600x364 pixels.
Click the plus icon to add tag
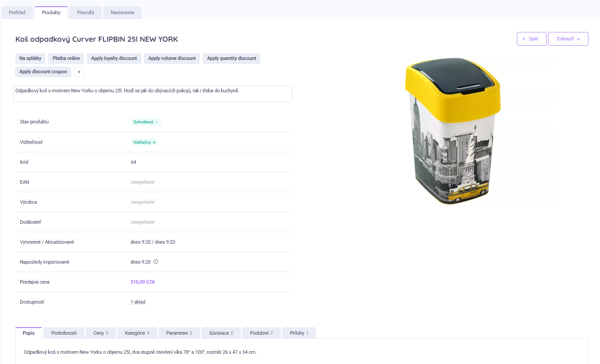click(x=79, y=72)
